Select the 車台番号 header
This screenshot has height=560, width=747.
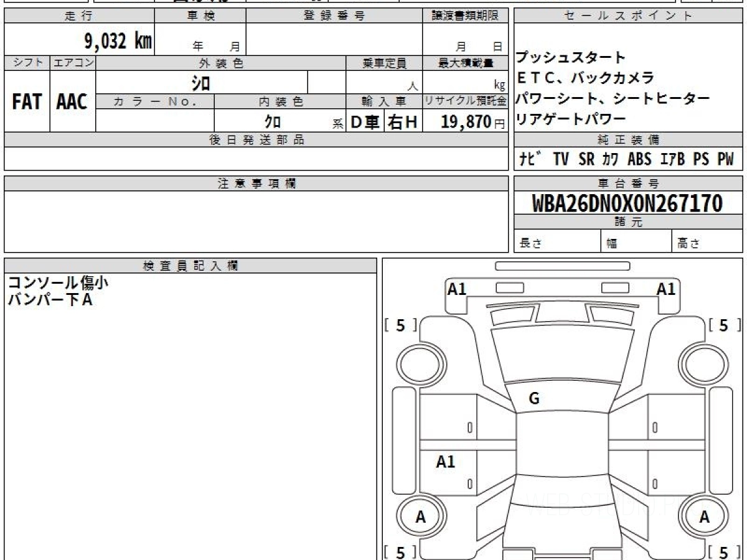628,184
